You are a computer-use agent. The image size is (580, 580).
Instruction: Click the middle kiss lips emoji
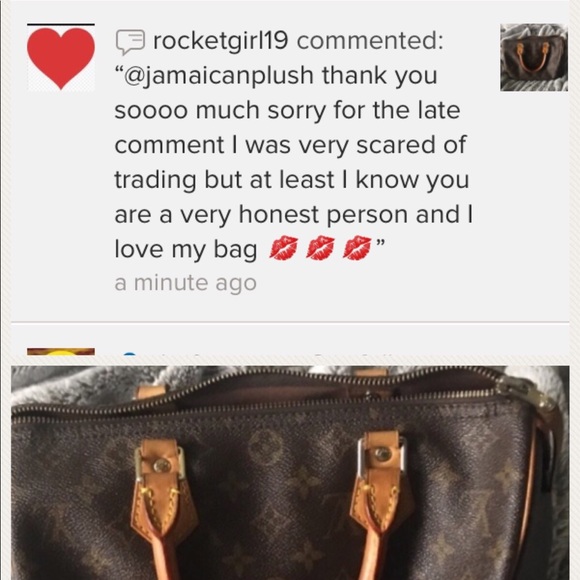coord(320,247)
